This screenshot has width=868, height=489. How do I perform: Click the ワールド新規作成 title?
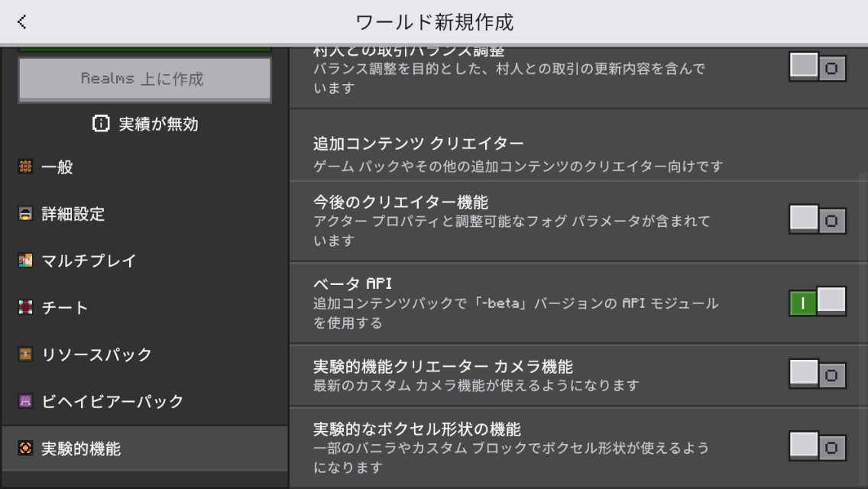pyautogui.click(x=435, y=22)
